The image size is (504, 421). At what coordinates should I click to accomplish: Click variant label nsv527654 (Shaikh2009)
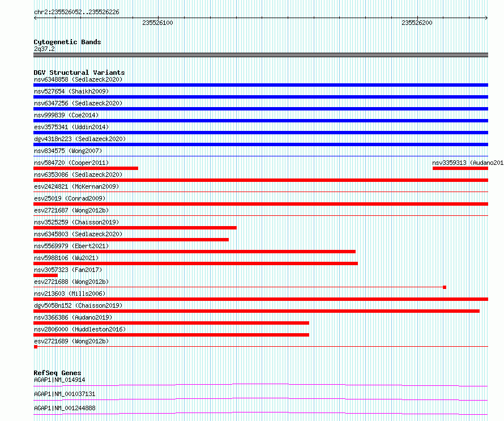point(71,91)
